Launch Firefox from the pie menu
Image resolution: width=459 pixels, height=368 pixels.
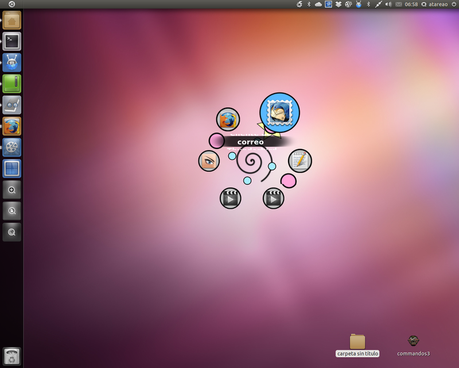pos(228,119)
